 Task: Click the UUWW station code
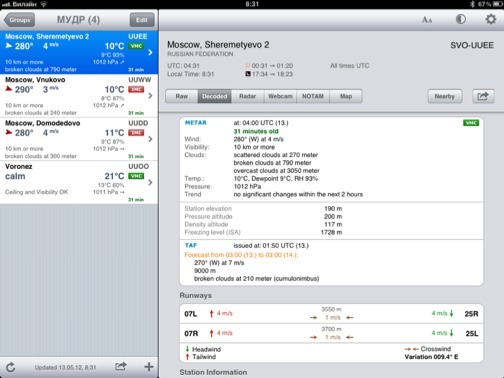click(x=140, y=80)
